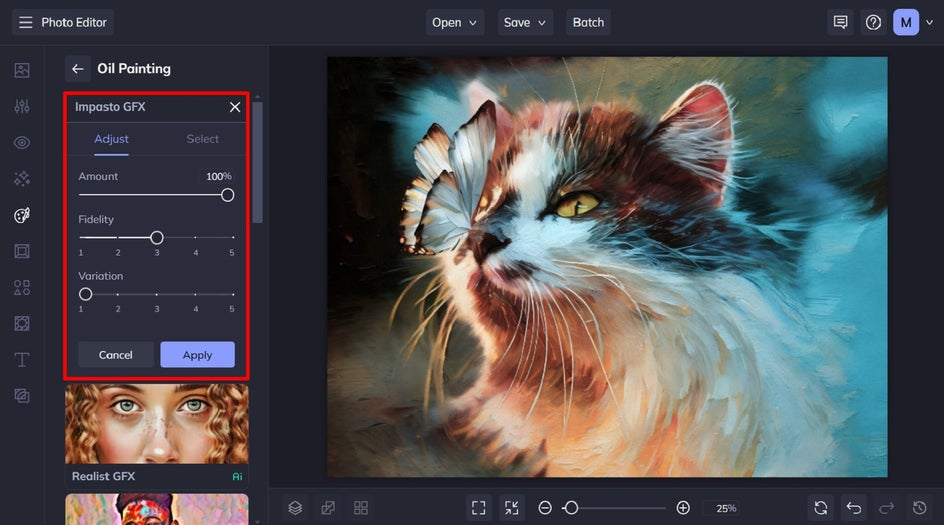This screenshot has height=525, width=944.
Task: Open the Touch Up eye icon
Action: (x=22, y=143)
